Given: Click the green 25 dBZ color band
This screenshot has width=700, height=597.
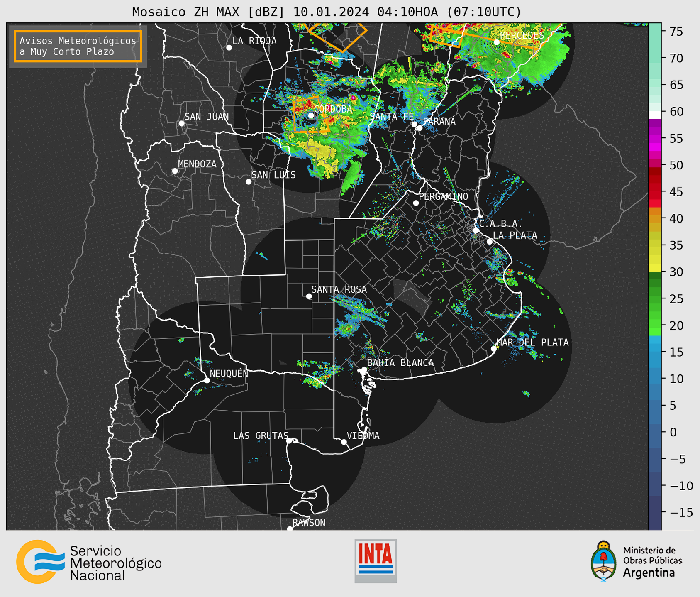Looking at the screenshot, I should 655,298.
